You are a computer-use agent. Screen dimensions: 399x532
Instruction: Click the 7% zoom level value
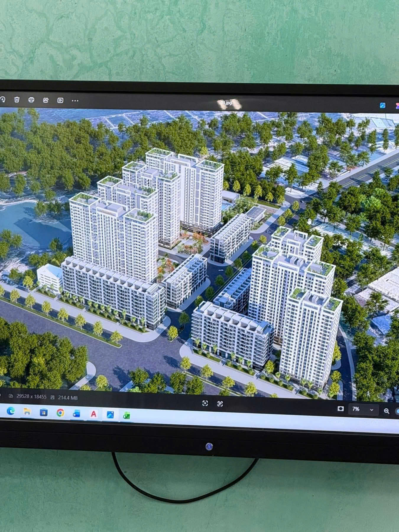356,409
